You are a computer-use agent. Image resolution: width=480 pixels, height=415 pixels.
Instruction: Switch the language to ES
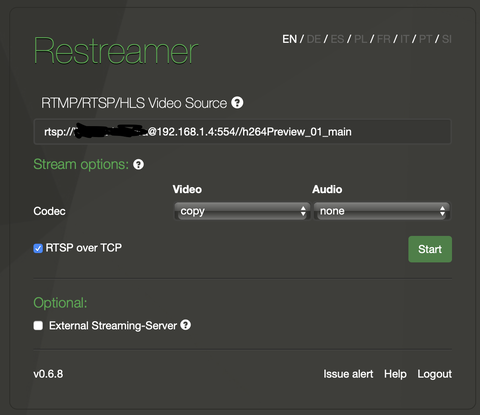[337, 39]
